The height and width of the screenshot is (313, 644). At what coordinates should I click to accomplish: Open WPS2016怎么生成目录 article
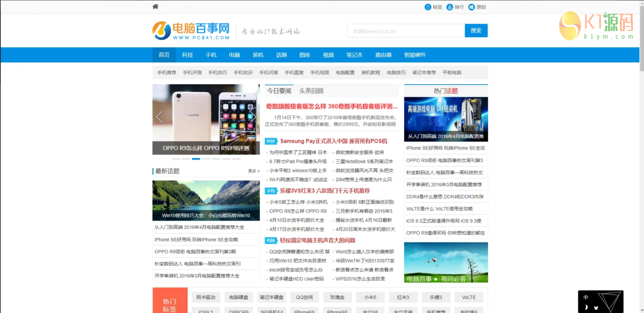360,279
